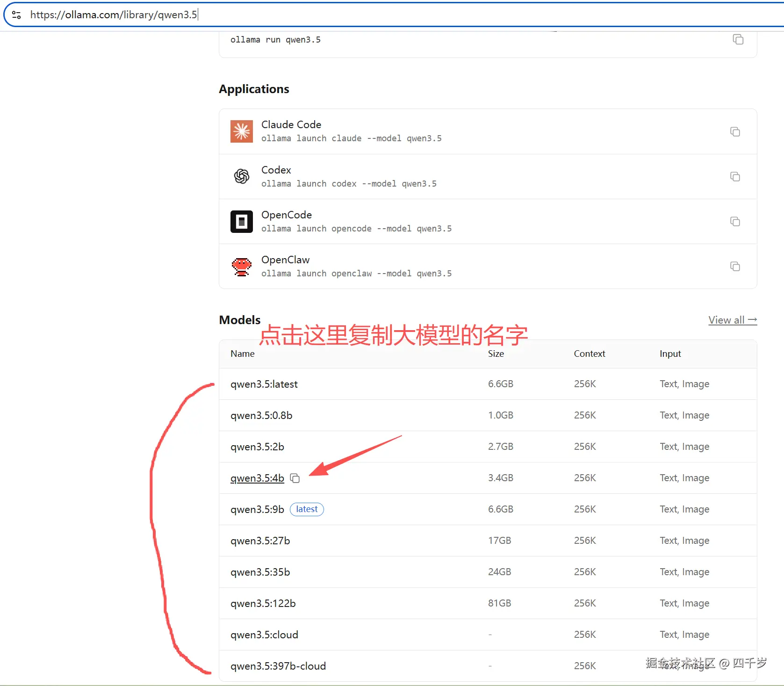Select the qwen3.5:397b-cloud model entry
This screenshot has height=686, width=784.
[278, 666]
